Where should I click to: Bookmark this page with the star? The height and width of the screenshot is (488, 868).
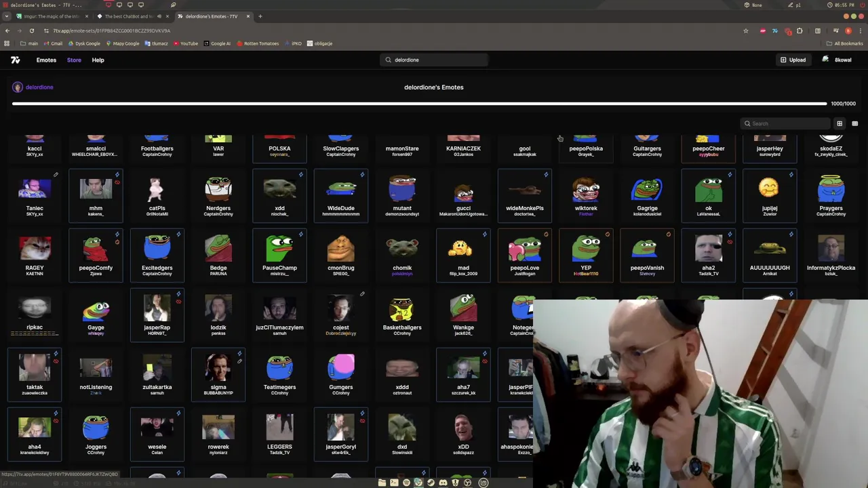pos(746,30)
